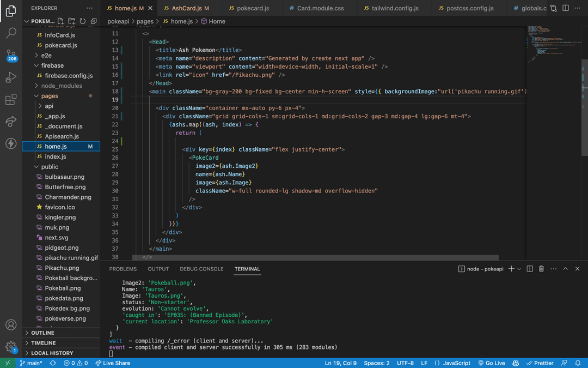This screenshot has width=588, height=368.
Task: Click the Prettier status bar item
Action: (x=540, y=363)
